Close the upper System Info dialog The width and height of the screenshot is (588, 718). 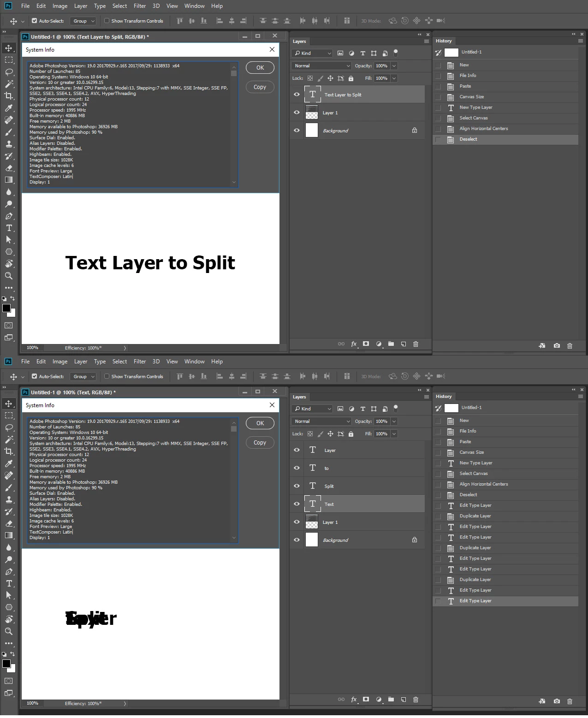click(x=272, y=49)
